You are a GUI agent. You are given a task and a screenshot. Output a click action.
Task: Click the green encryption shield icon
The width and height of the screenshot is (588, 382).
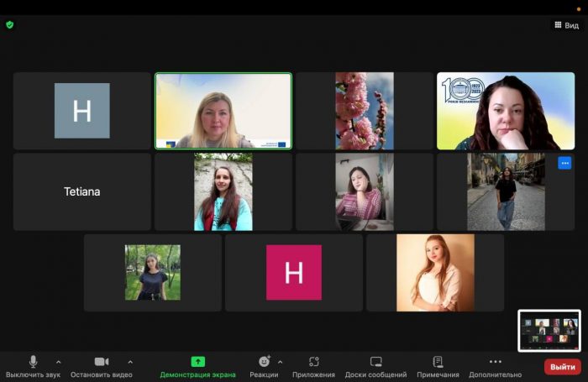pos(10,25)
